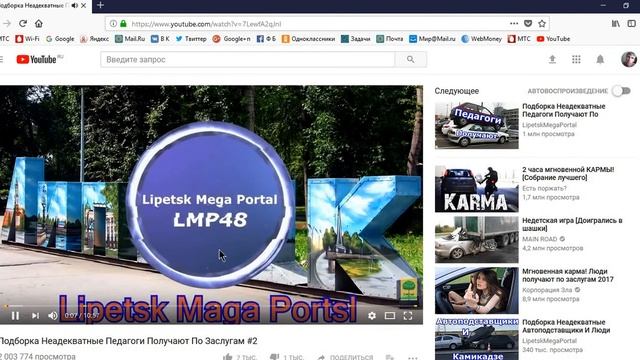Open the Ф Б Facebook bookmark
The width and height of the screenshot is (640, 360).
[x=266, y=39]
